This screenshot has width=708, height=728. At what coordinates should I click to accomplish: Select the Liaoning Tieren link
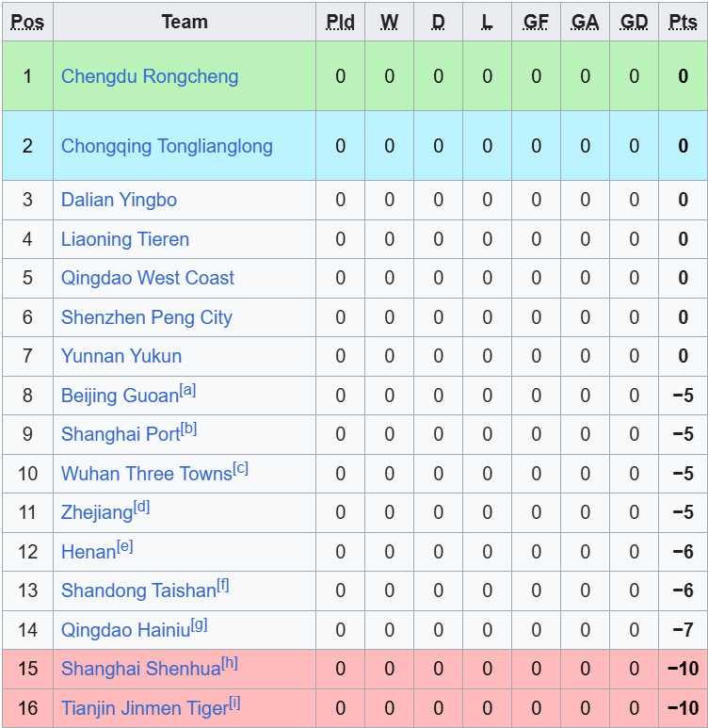(125, 239)
